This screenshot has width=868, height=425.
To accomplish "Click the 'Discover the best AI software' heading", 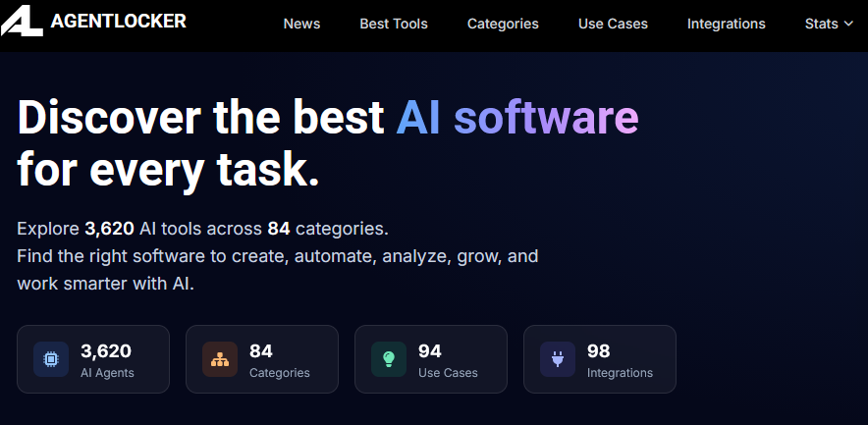I will pos(328,118).
